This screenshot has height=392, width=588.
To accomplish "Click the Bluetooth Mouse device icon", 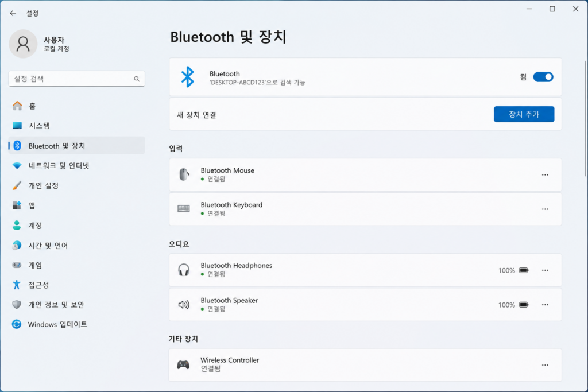I will [x=184, y=174].
